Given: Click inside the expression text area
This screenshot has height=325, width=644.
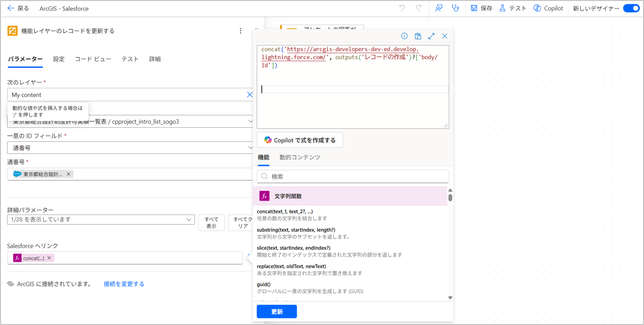Looking at the screenshot, I should 353,87.
